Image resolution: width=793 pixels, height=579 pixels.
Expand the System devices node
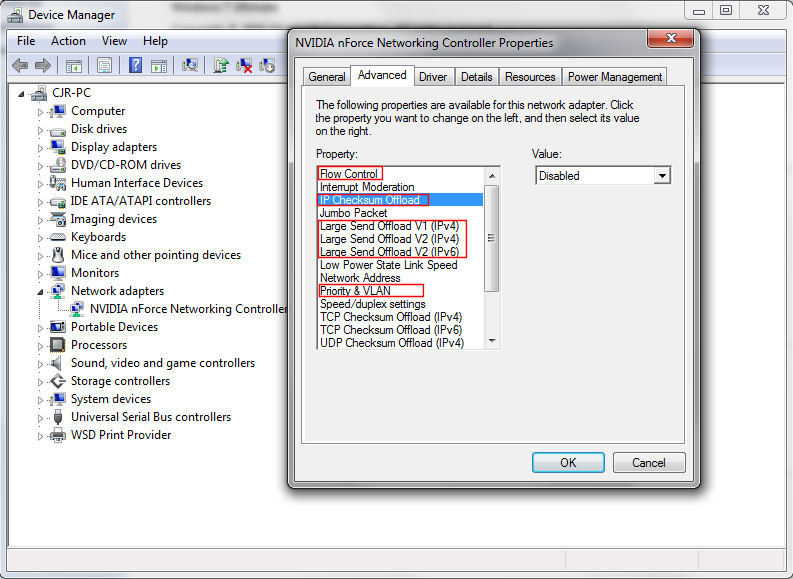40,399
